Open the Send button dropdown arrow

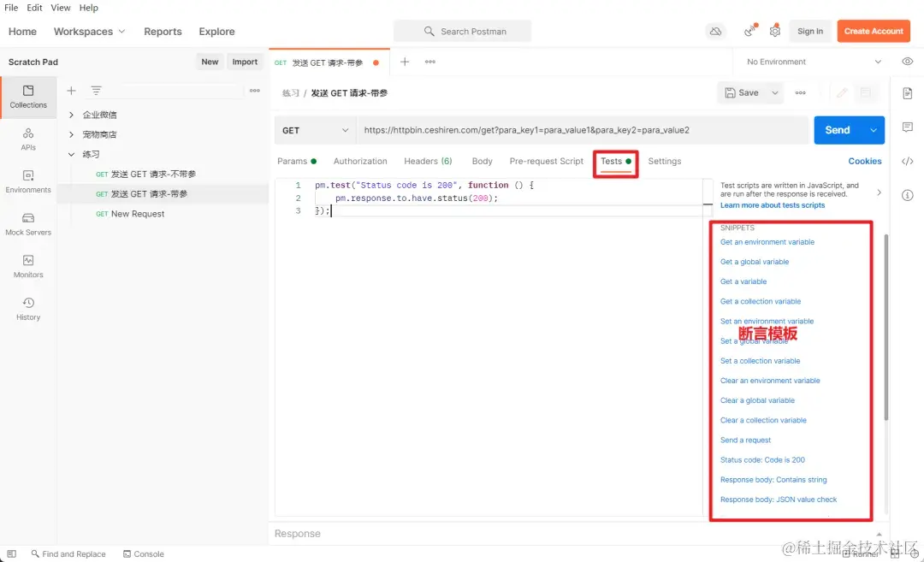874,130
